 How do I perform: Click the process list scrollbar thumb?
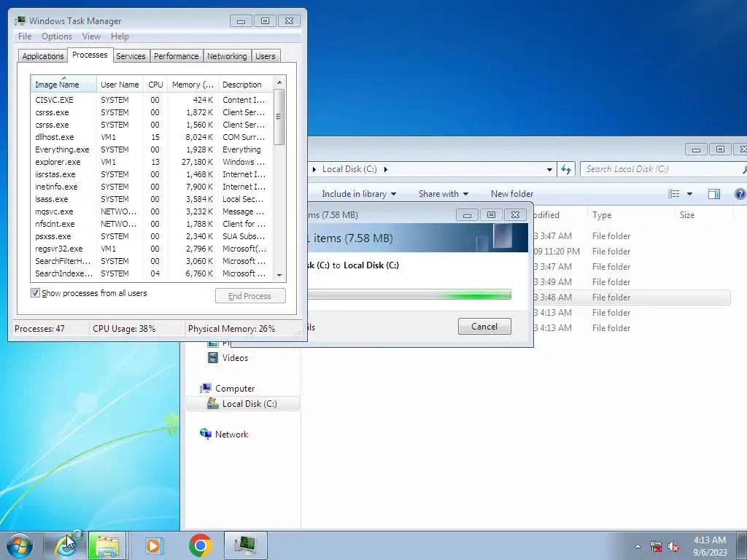click(279, 117)
